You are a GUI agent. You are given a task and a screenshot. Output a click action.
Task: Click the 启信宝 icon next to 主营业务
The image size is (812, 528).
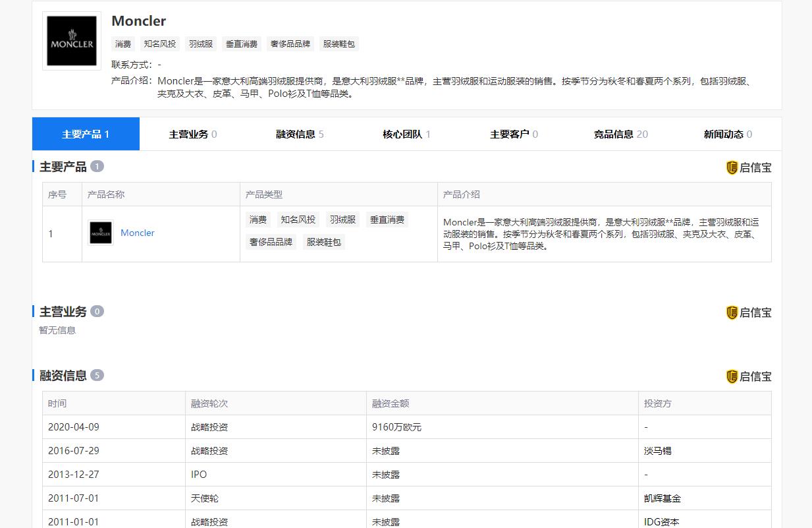749,312
